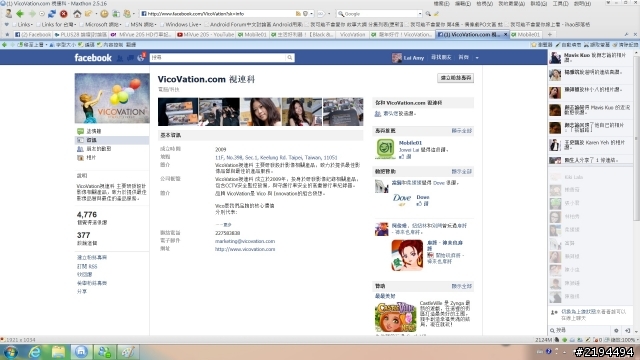Open the Links bookmark folder dropdown
Viewport: 640px width, 360px height.
pos(24,24)
